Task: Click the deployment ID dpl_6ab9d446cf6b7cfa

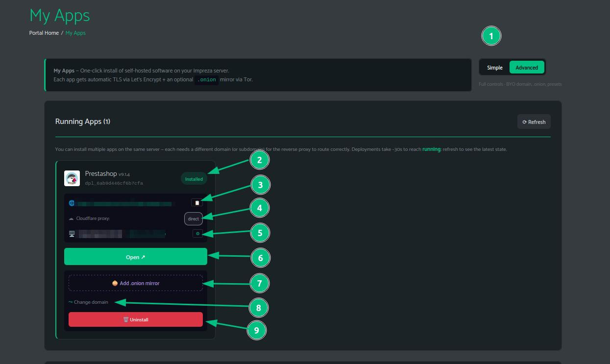Action: (x=114, y=183)
